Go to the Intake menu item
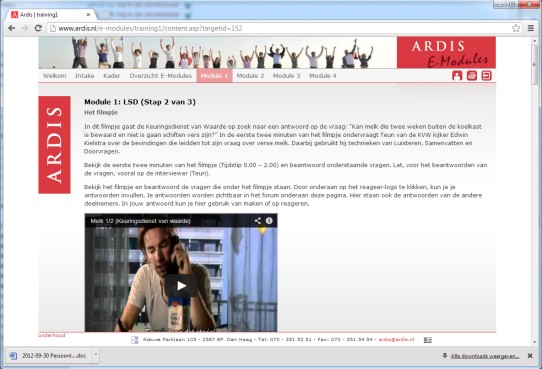Image resolution: width=542 pixels, height=369 pixels. point(84,76)
